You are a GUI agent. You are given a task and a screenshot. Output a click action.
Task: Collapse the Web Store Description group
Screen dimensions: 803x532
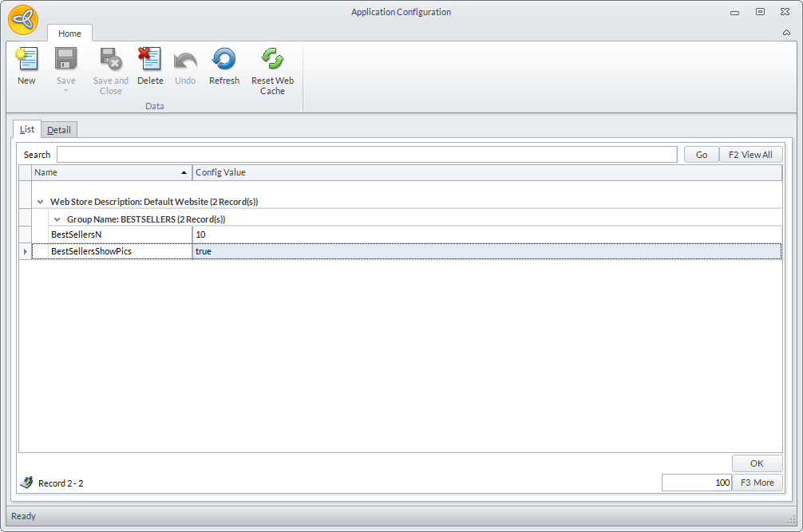[x=41, y=203]
